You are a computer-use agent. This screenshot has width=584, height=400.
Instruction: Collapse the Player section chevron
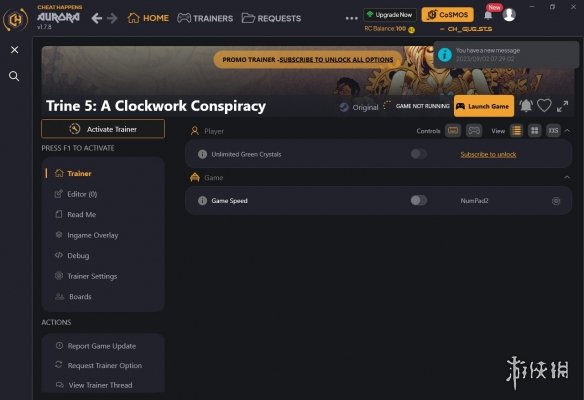pyautogui.click(x=567, y=131)
